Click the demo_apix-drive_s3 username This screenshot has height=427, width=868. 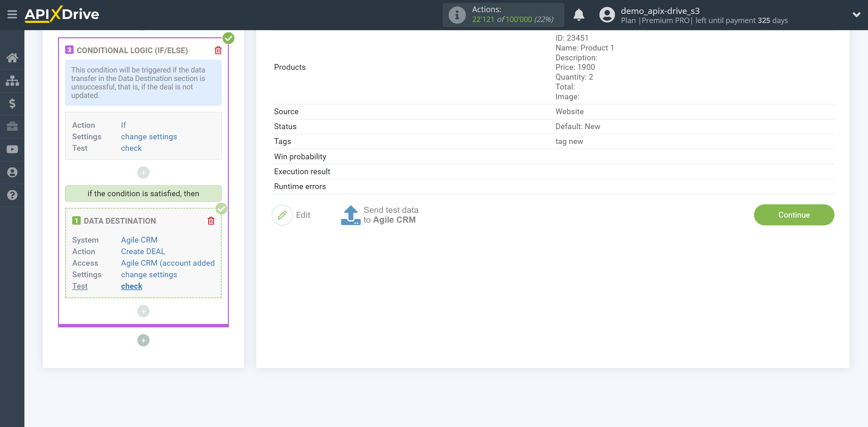(660, 11)
